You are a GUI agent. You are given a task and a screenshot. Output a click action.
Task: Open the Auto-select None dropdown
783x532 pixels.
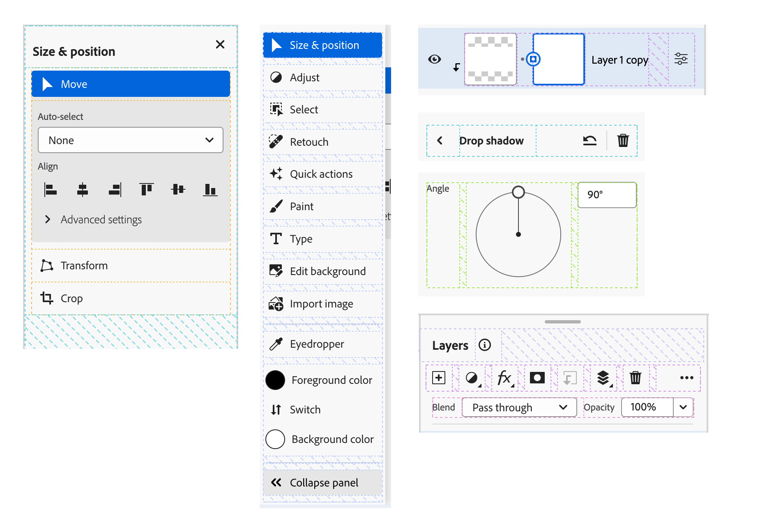(x=131, y=140)
